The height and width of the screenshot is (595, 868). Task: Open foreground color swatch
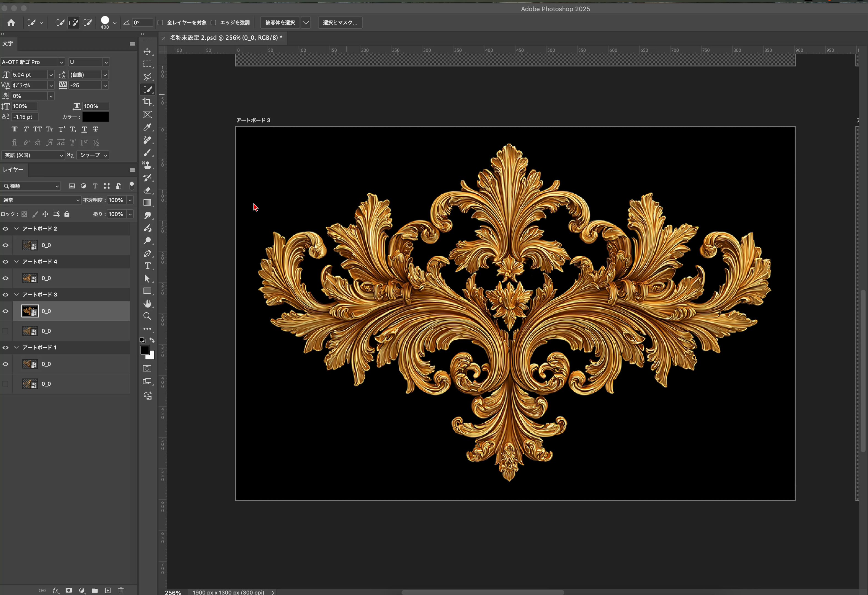click(145, 350)
